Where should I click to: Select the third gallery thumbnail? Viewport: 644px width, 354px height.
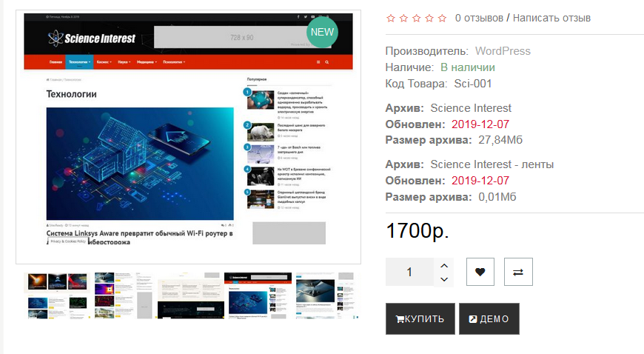point(189,295)
